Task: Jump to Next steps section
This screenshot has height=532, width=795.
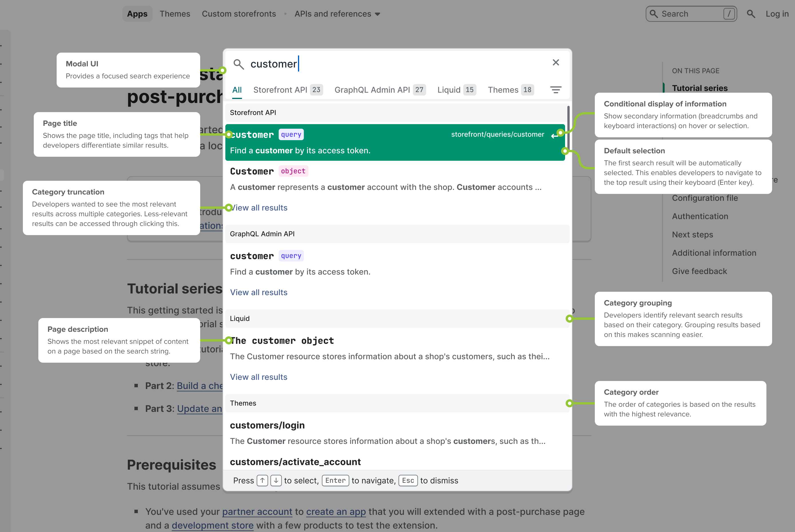Action: [x=692, y=235]
